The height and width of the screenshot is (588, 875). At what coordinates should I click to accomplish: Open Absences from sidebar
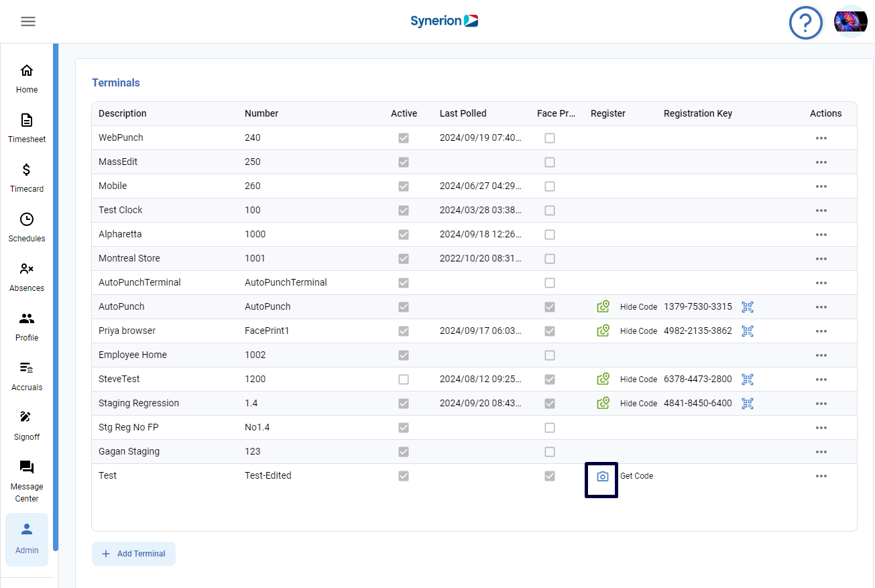(x=27, y=277)
